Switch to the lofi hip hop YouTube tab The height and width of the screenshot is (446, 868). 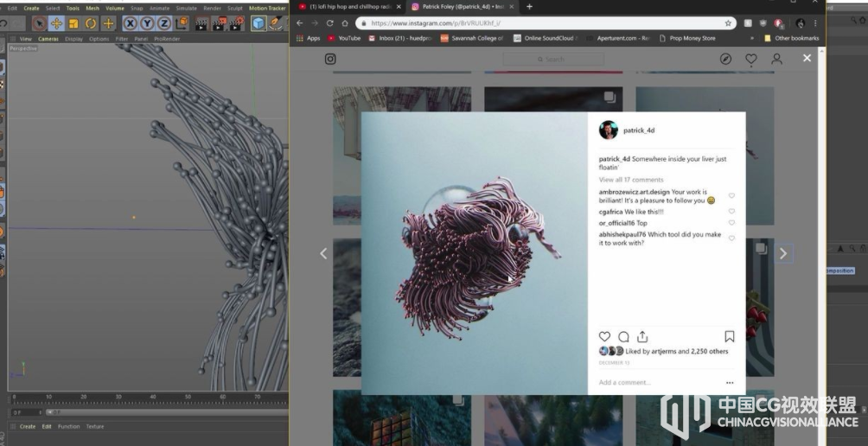[x=350, y=7]
